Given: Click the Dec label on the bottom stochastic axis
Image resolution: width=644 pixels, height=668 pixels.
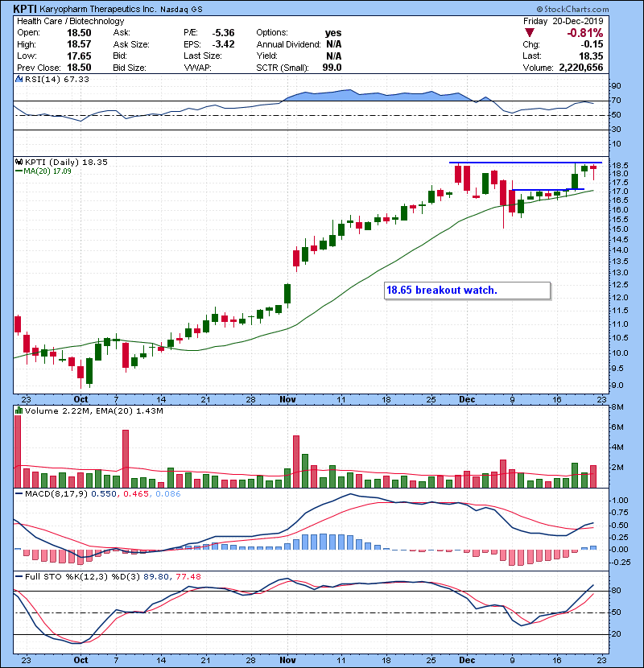Looking at the screenshot, I should [467, 660].
